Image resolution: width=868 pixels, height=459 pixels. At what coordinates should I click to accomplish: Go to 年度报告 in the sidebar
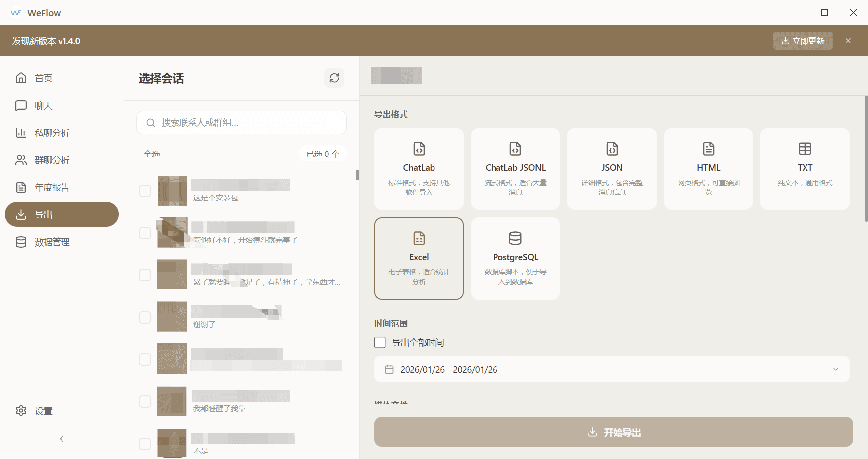click(52, 188)
